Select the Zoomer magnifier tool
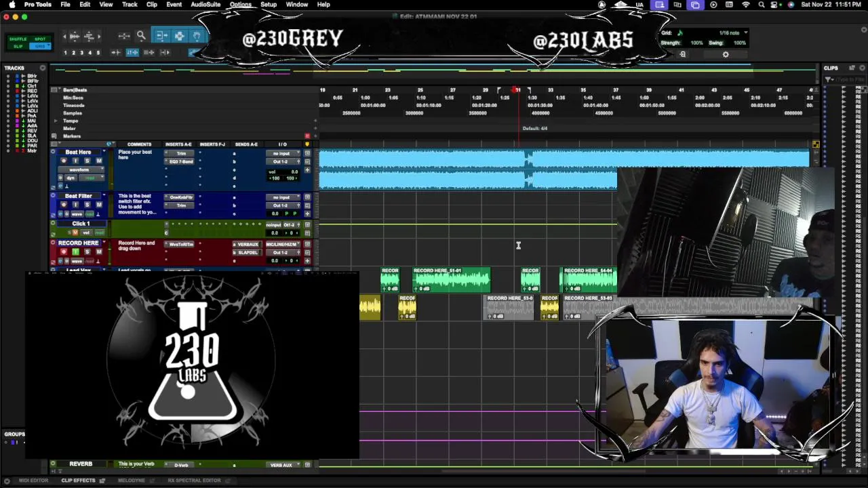 pyautogui.click(x=141, y=36)
